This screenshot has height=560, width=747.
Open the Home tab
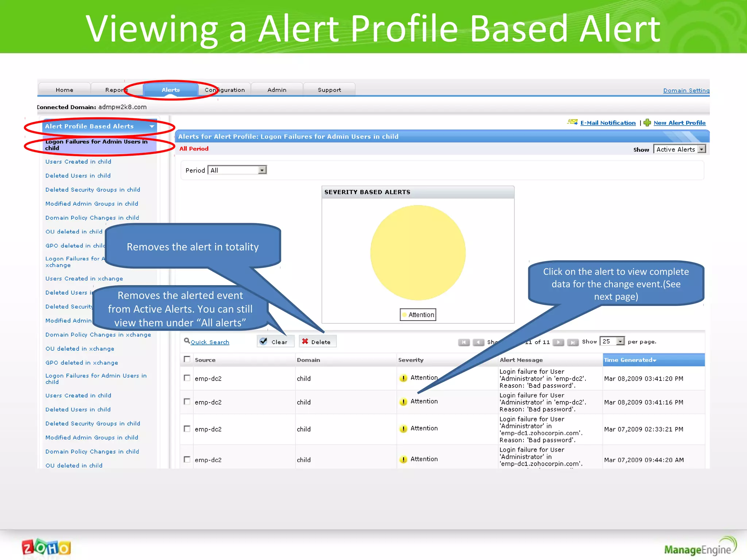[65, 90]
